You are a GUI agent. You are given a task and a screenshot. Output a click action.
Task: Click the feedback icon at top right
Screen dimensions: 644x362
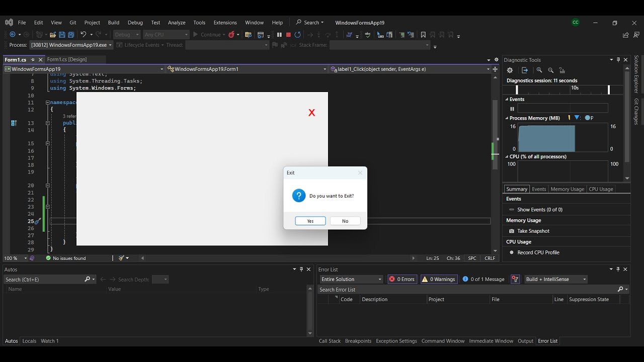(x=635, y=35)
